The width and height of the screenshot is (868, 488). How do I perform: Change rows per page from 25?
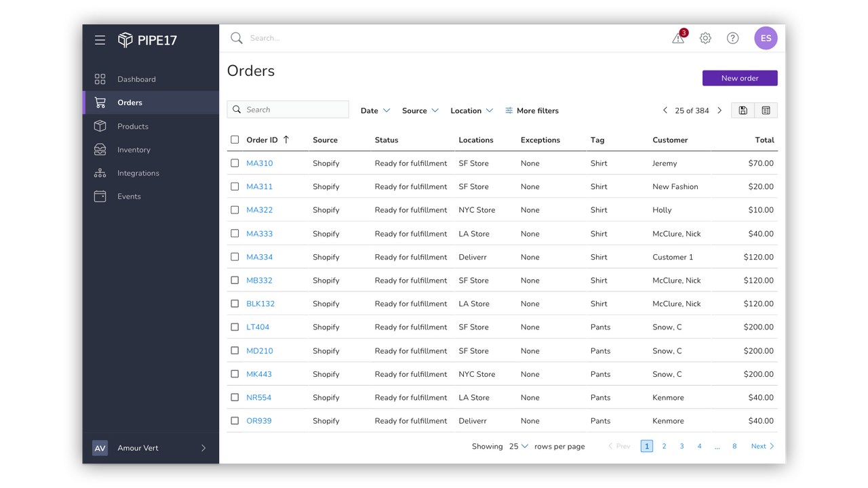(x=518, y=446)
